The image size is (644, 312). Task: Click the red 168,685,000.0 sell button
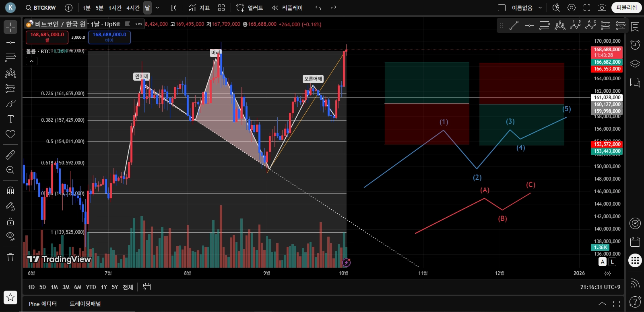tap(47, 37)
